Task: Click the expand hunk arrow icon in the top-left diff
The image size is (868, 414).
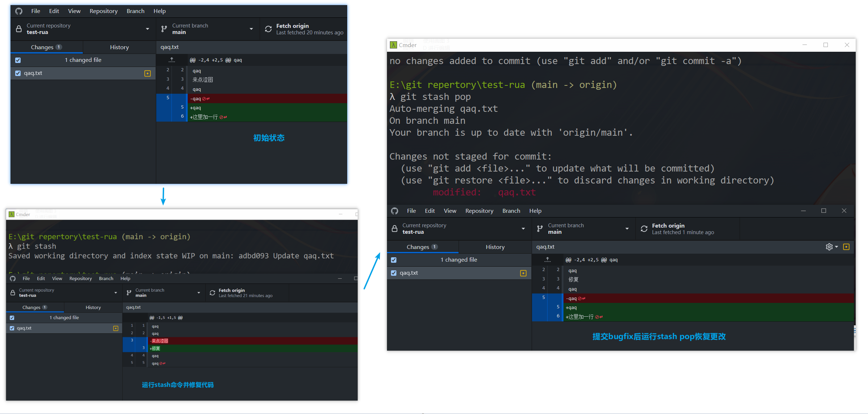Action: pos(172,60)
